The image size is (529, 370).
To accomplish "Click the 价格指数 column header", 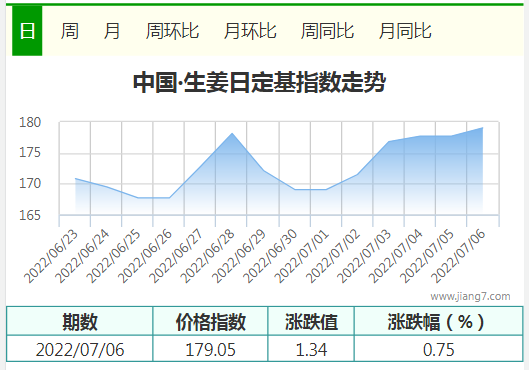I will click(211, 321).
